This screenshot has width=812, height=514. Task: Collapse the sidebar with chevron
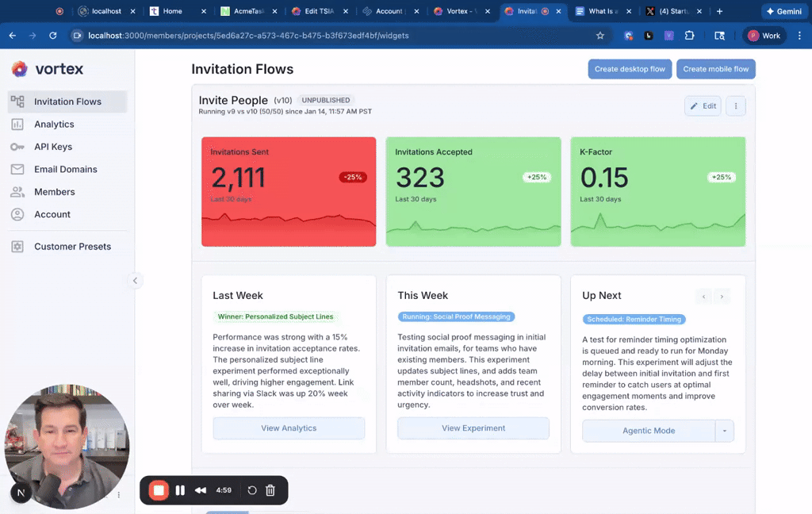click(135, 281)
